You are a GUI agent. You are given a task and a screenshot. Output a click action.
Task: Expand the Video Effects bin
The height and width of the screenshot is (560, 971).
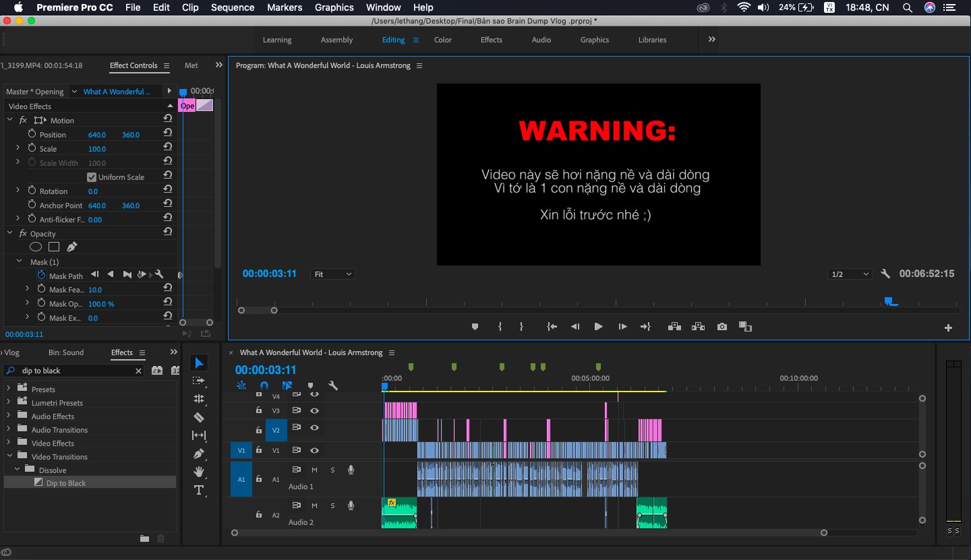[8, 443]
